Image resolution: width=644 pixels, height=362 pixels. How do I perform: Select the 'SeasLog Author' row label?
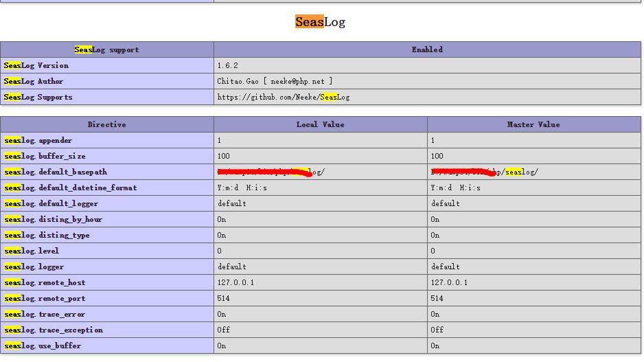33,81
